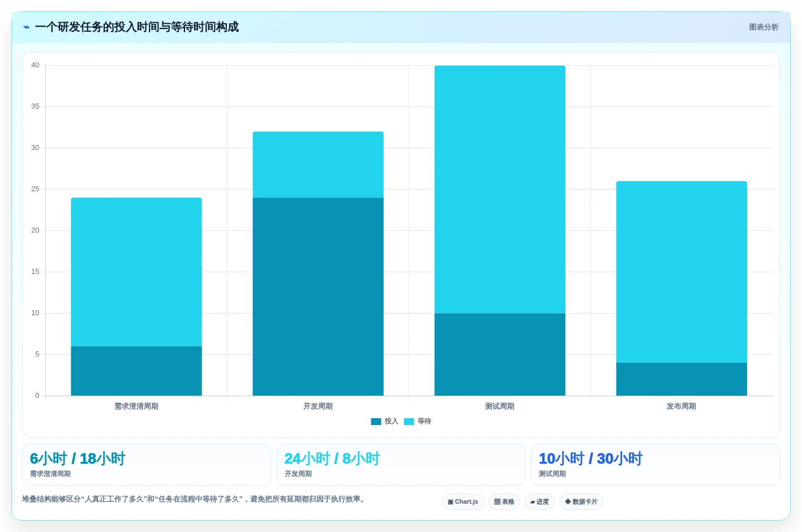Click the 24小时 / 8小时 card value
Image resolution: width=802 pixels, height=532 pixels.
point(332,458)
